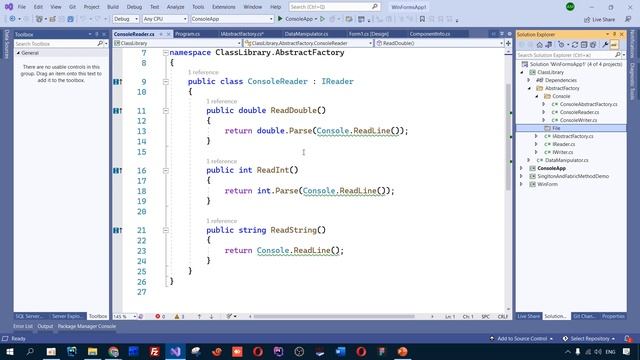Click the red error count icon

click(158, 316)
